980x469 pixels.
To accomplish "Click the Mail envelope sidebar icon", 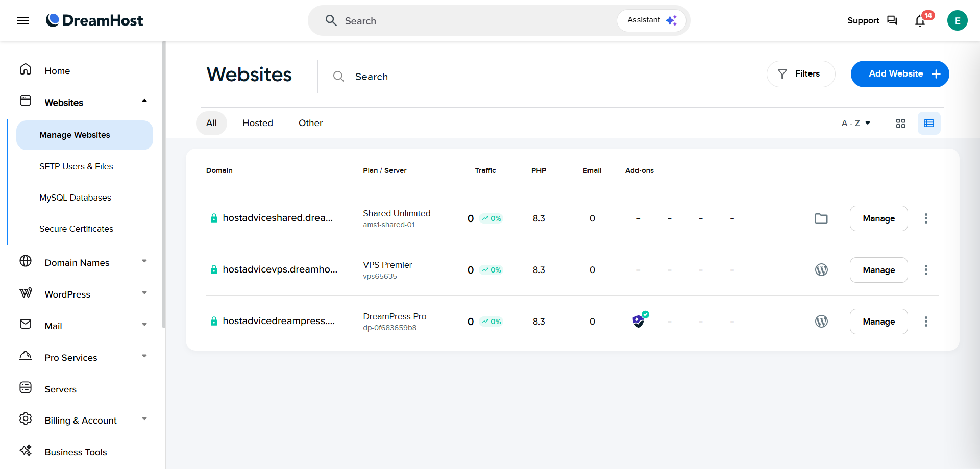I will pos(26,324).
